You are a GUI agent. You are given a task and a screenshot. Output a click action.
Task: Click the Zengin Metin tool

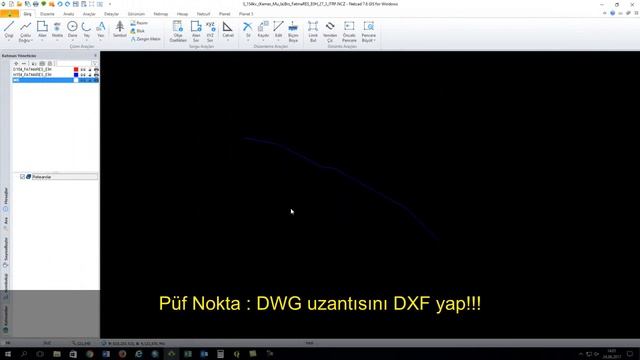(145, 39)
